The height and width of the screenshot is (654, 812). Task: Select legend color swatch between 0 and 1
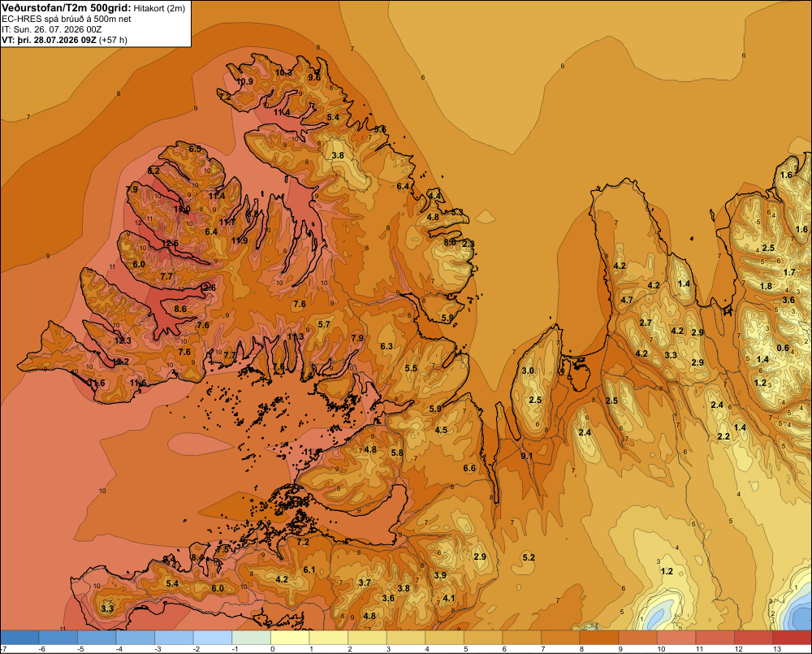290,638
